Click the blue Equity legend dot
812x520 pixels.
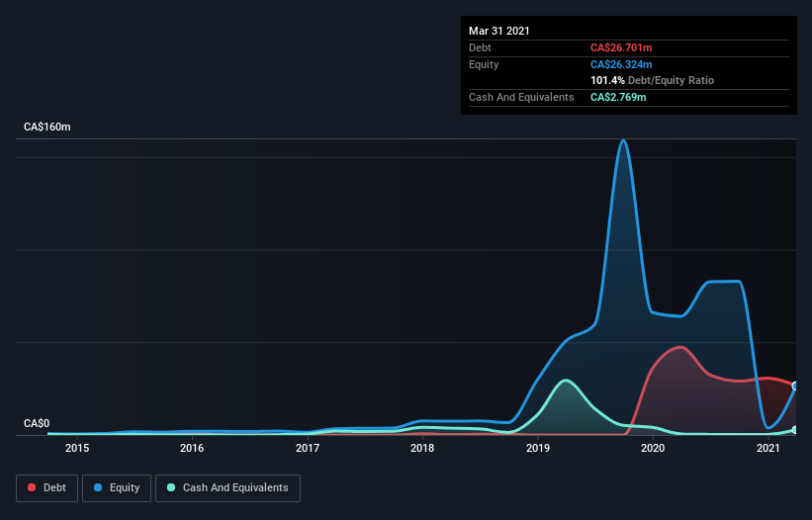[x=98, y=487]
